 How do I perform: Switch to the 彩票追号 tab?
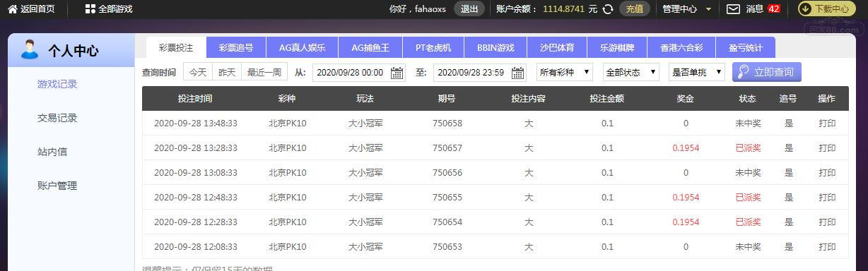tap(236, 47)
